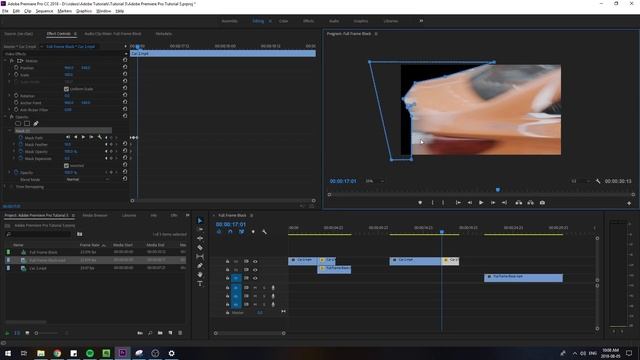Toggle Snap in the timeline
The width and height of the screenshot is (640, 360).
click(230, 232)
